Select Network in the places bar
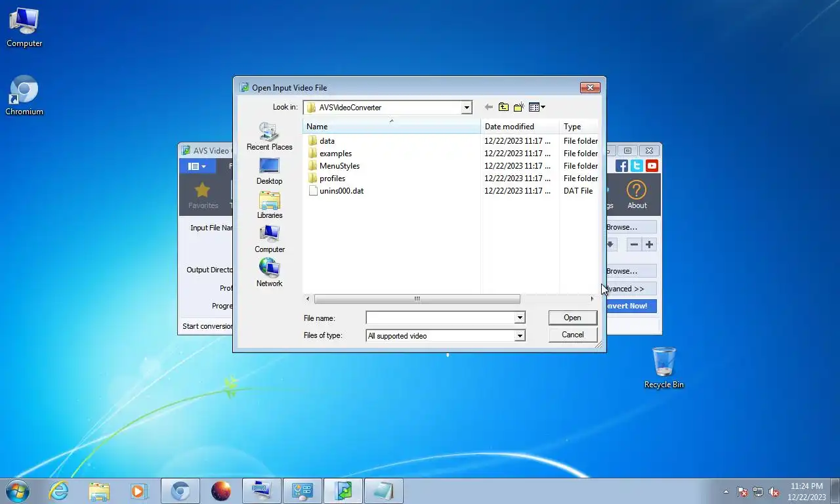This screenshot has height=504, width=840. click(x=269, y=273)
